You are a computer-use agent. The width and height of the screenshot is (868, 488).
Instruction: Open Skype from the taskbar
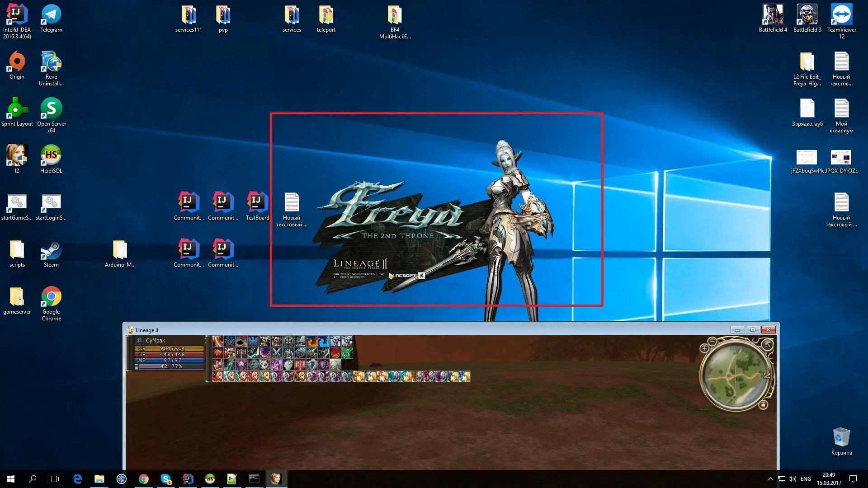[165, 479]
